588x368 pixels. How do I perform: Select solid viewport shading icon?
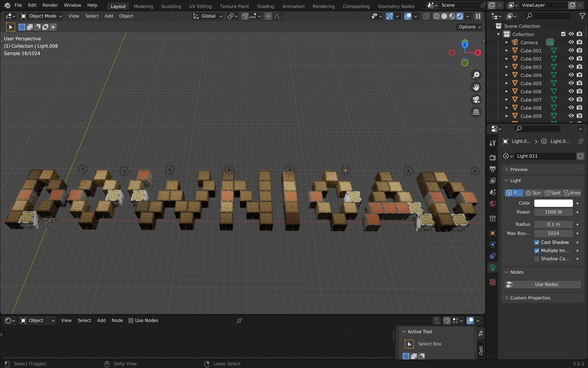[444, 16]
